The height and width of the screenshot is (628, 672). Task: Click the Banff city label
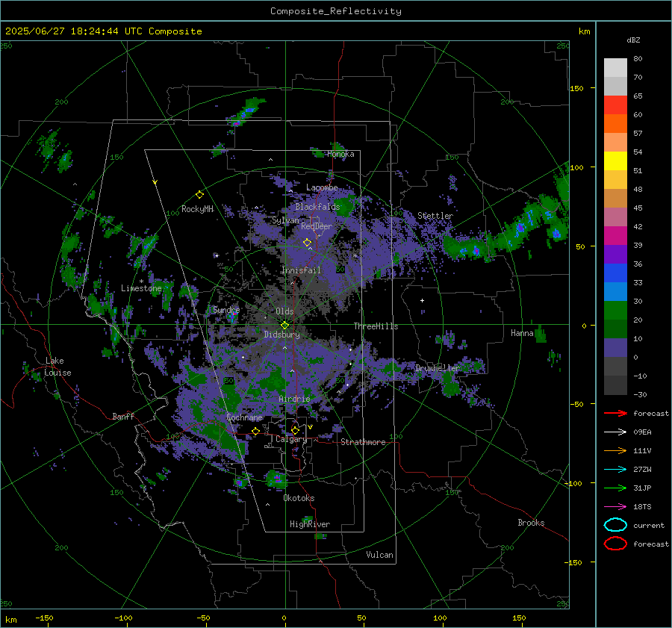click(123, 416)
